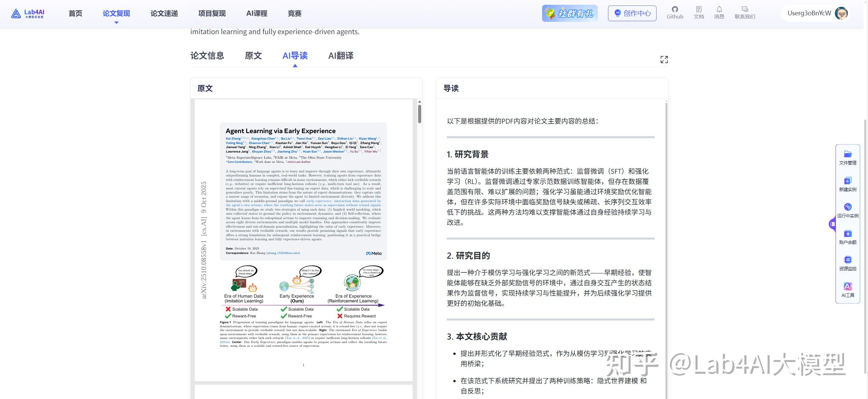Screen dimensions: 868x399
Task: Switch to the AI翻译 tab
Action: [341, 56]
